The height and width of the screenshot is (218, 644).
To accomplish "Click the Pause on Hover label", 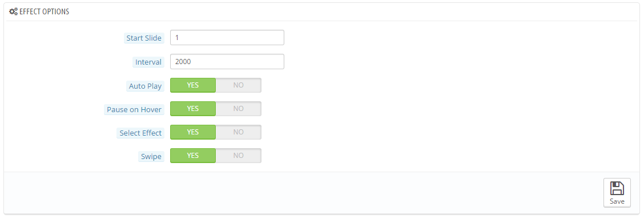I will [134, 110].
